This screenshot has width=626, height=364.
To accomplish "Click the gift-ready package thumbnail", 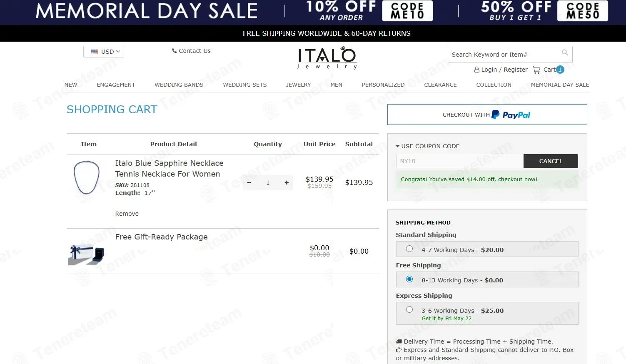I will click(86, 254).
